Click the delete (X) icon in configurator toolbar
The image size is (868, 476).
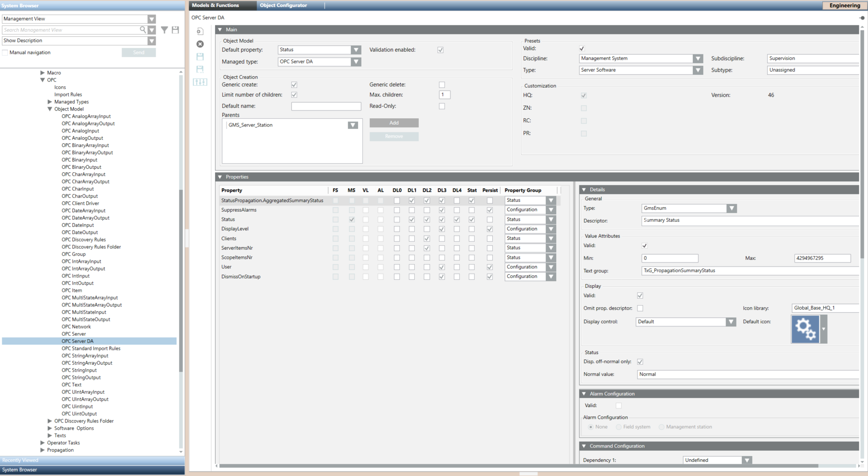[200, 44]
